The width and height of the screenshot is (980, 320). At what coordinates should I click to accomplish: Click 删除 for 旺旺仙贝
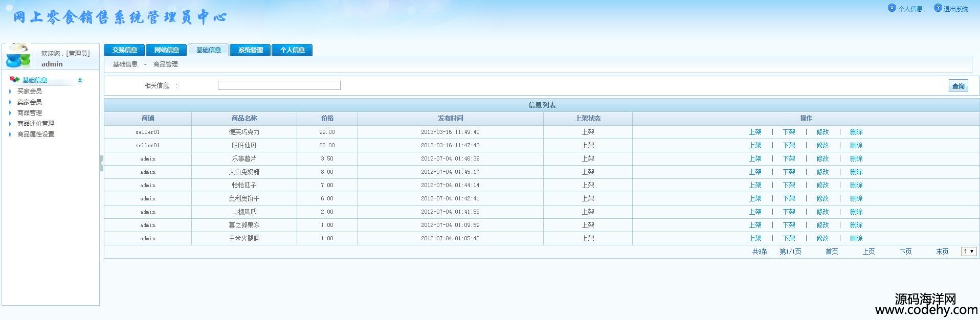(856, 146)
